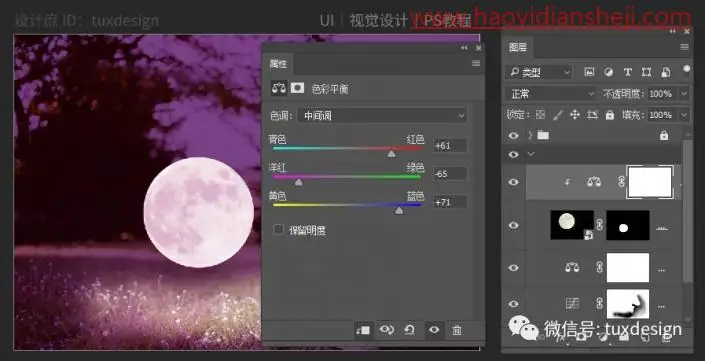705x361 pixels.
Task: Click the mask link chain on selected Color Balance layer
Action: tap(622, 182)
